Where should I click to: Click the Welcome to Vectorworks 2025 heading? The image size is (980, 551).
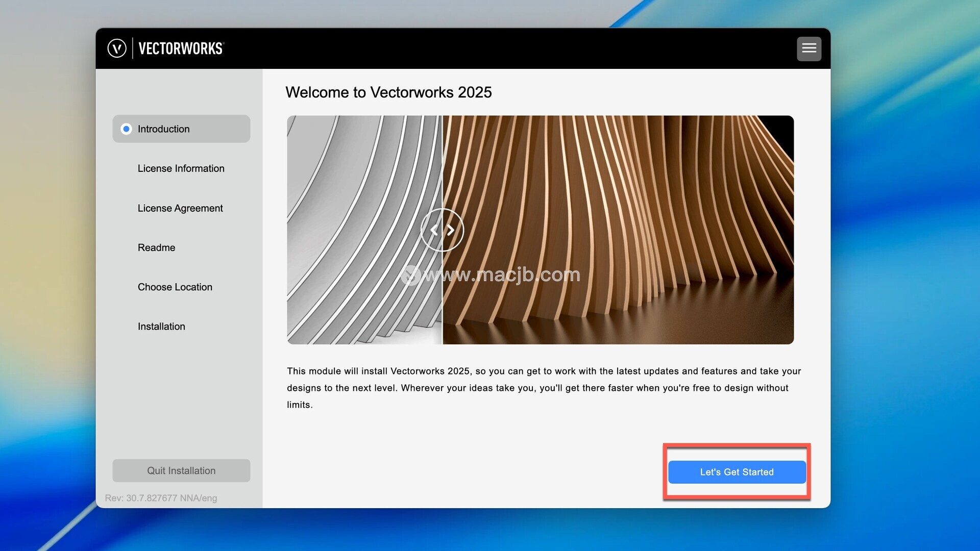point(388,92)
